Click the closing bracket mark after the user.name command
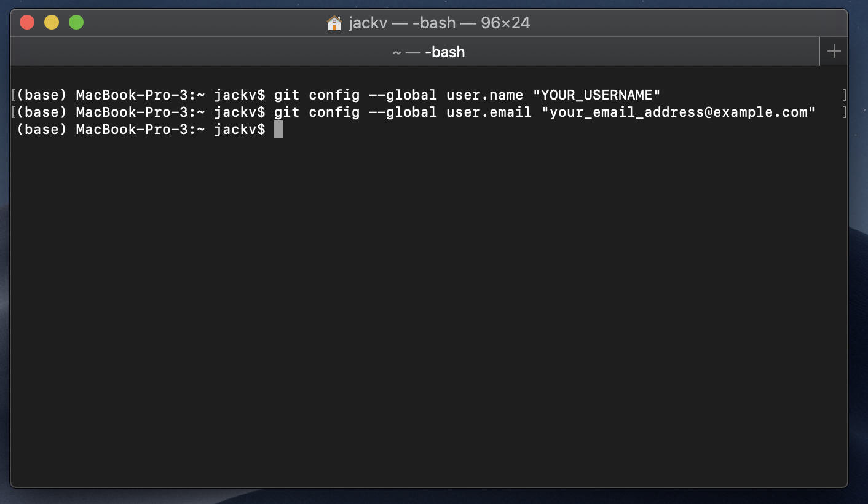Image resolution: width=868 pixels, height=504 pixels. pos(845,95)
